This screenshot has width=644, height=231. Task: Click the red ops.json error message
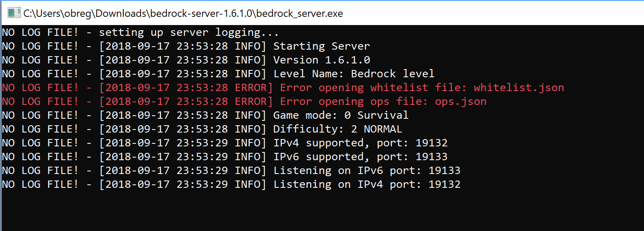383,101
